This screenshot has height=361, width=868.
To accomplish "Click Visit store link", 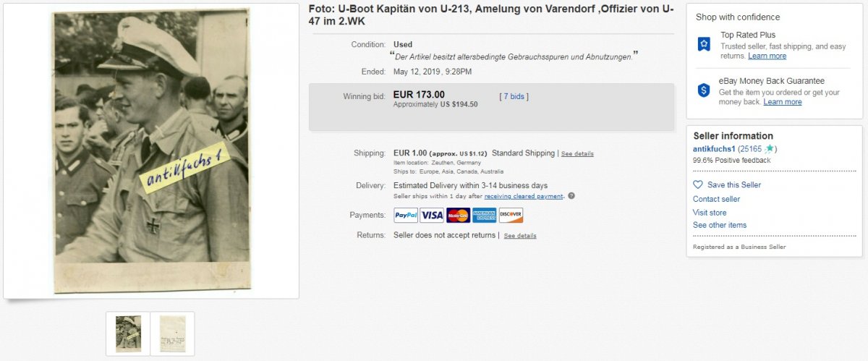I will 710,213.
